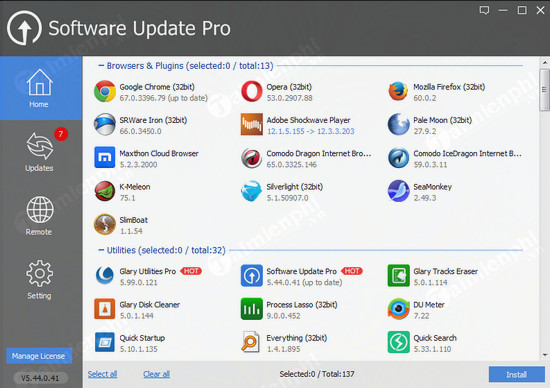Select the SeaMonkey icon
The image size is (550, 388).
pos(398,191)
